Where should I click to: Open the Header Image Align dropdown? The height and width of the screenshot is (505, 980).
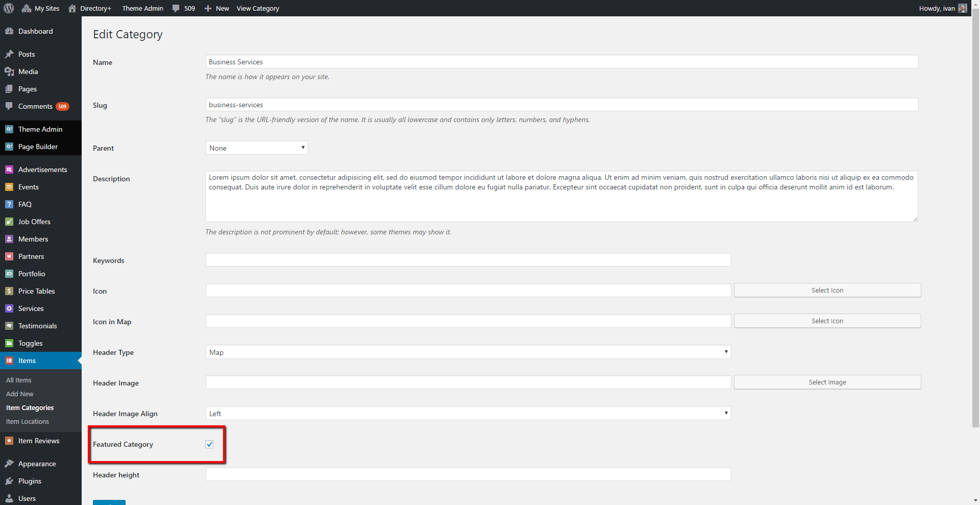[x=468, y=414]
